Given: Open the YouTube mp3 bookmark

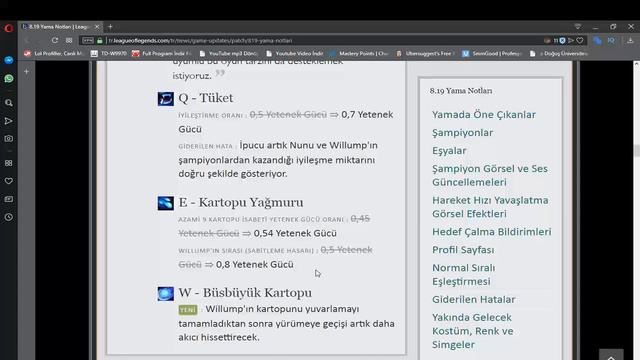Looking at the screenshot, I should 229,53.
